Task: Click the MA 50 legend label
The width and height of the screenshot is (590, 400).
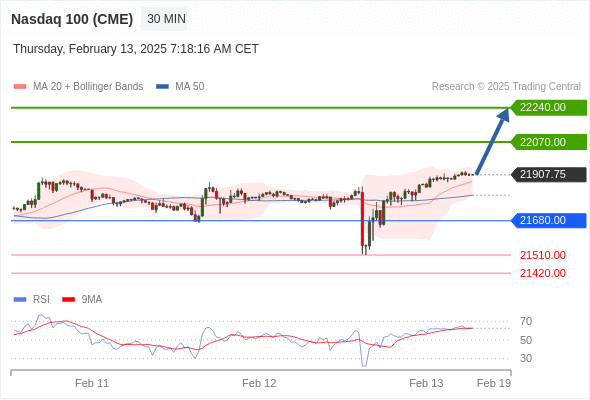Action: (x=190, y=87)
